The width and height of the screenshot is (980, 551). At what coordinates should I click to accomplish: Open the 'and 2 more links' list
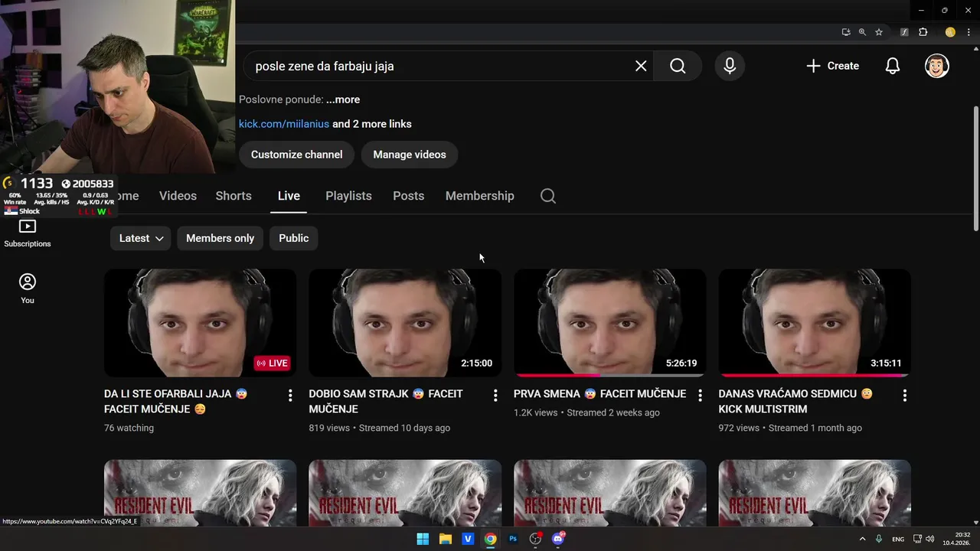pos(372,124)
